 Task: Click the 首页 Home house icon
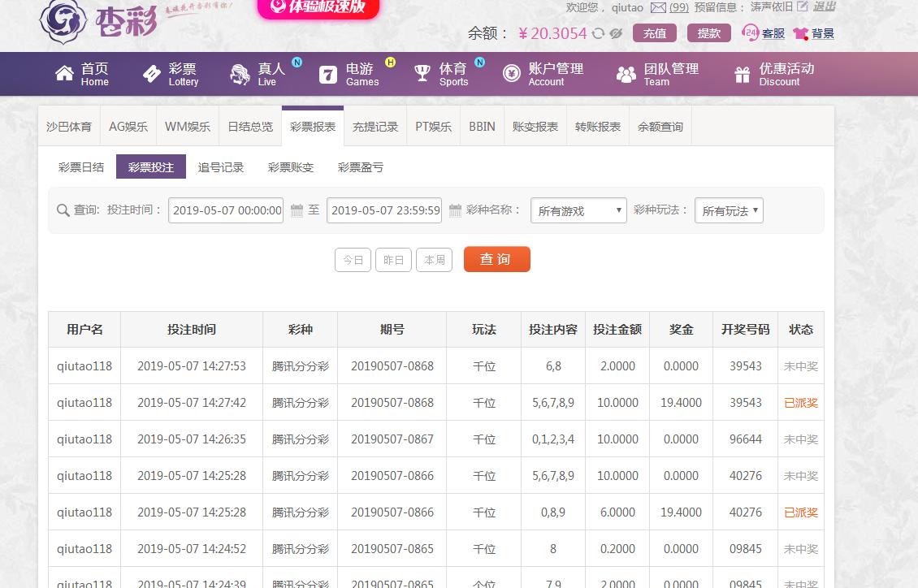tap(64, 74)
